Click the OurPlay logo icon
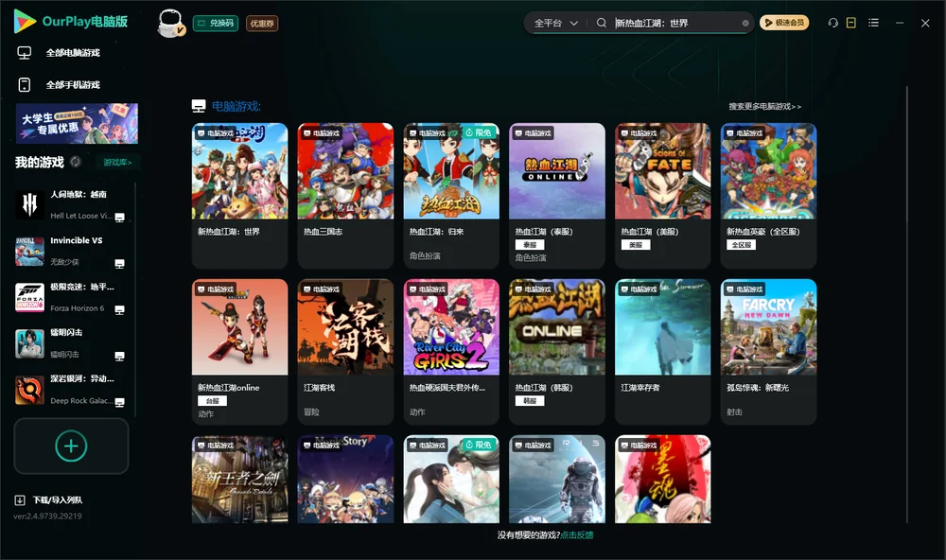946x560 pixels. 25,21
